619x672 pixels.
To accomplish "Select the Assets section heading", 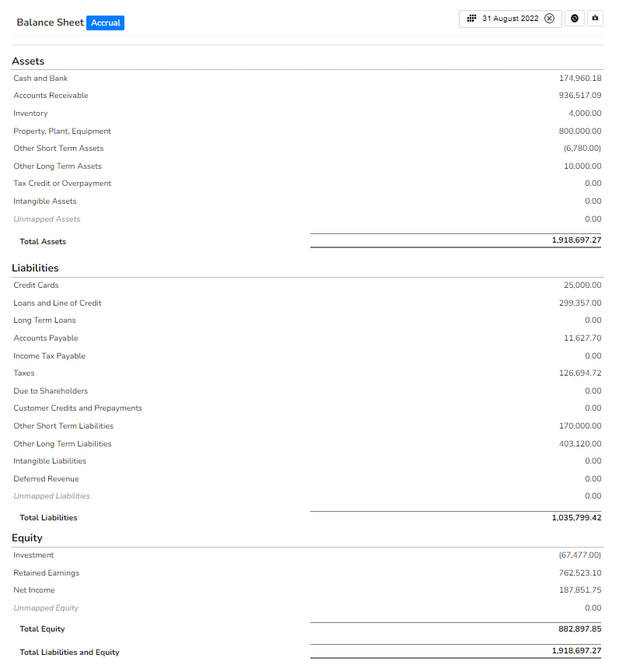I will [x=28, y=61].
